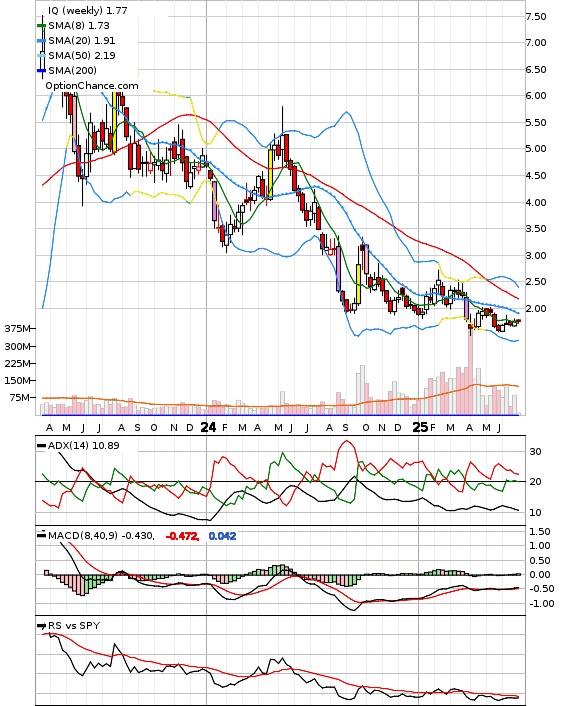Click the 2.00 price axis label
The height and width of the screenshot is (706, 566).
tap(536, 309)
